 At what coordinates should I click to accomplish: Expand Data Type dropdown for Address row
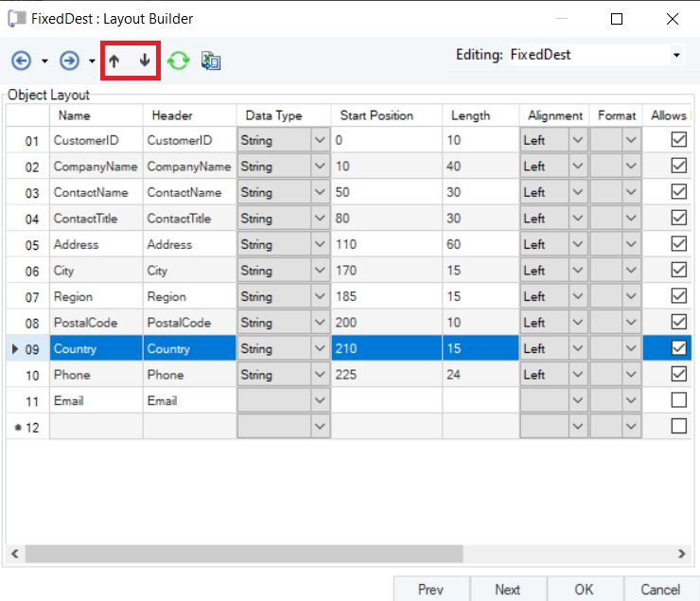320,244
